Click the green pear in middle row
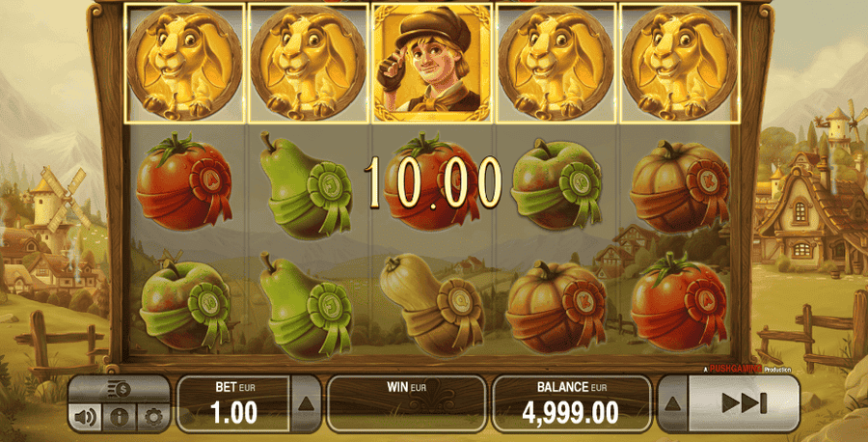The image size is (868, 442). [306, 184]
